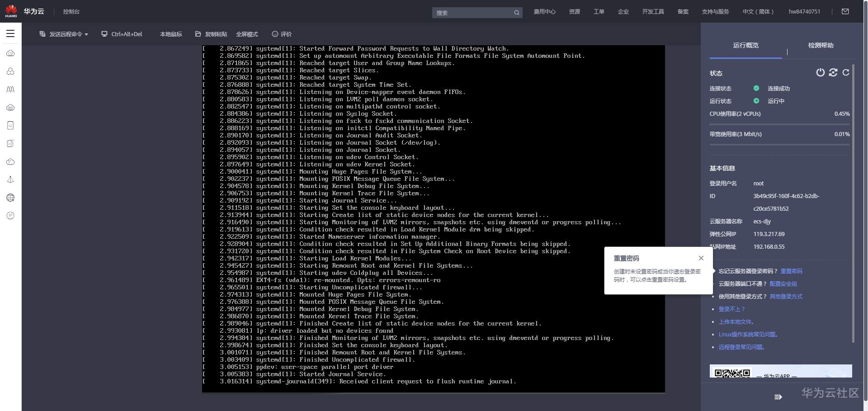Open the 发送远程命令 dropdown
This screenshot has height=411, width=868.
[64, 34]
